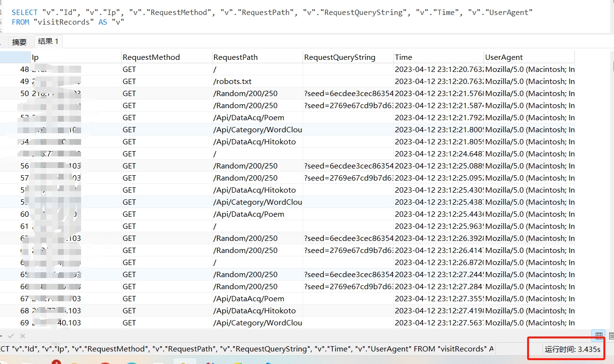Switch to grid view icon
Screen dimensions: 614x364
click(599, 336)
